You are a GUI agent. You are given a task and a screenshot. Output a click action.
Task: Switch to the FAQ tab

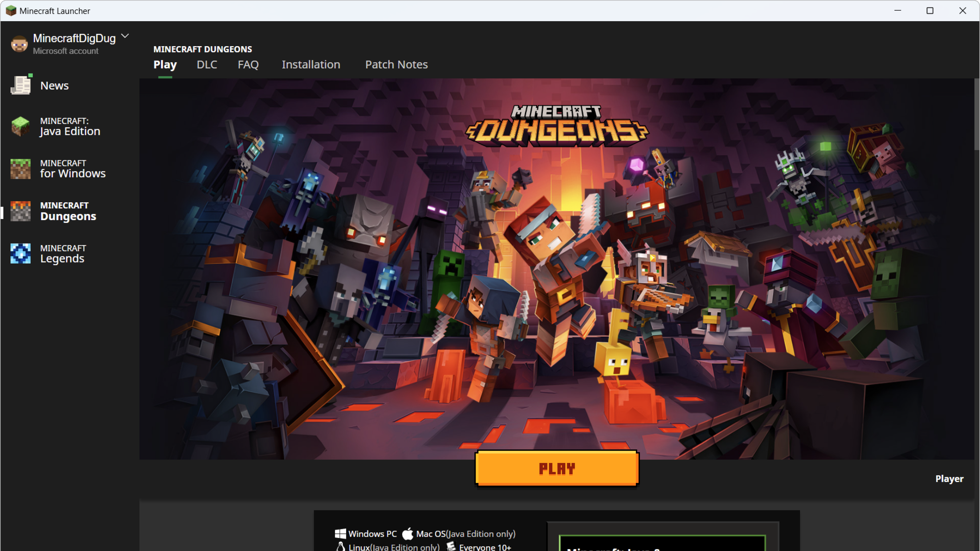[248, 64]
